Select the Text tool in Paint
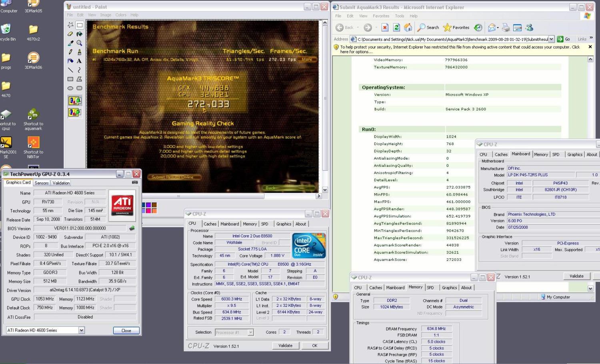Viewport: 600px width, 364px height. (80, 61)
